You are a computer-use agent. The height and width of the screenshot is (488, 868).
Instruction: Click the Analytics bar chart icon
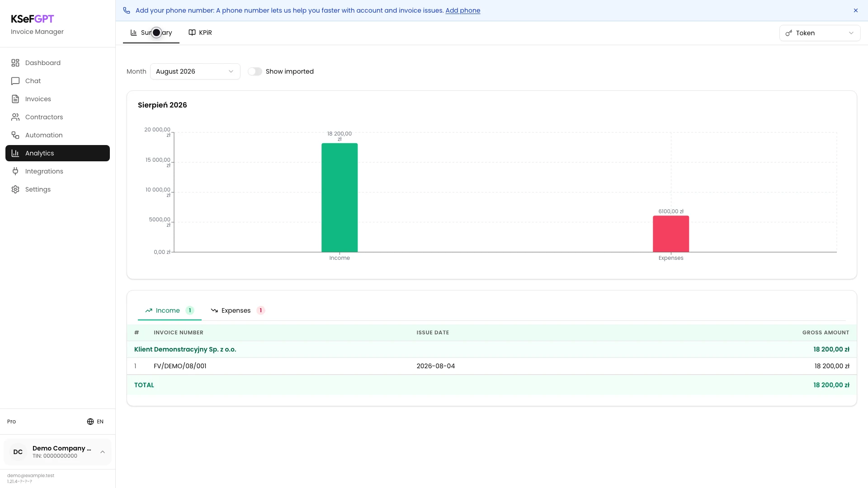tap(15, 153)
